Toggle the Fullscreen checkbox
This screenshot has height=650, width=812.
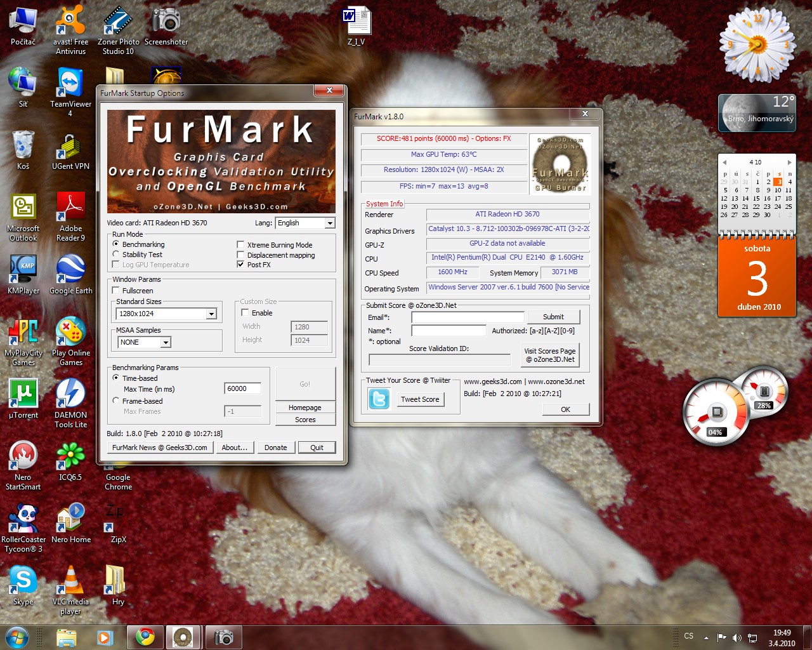coord(115,291)
